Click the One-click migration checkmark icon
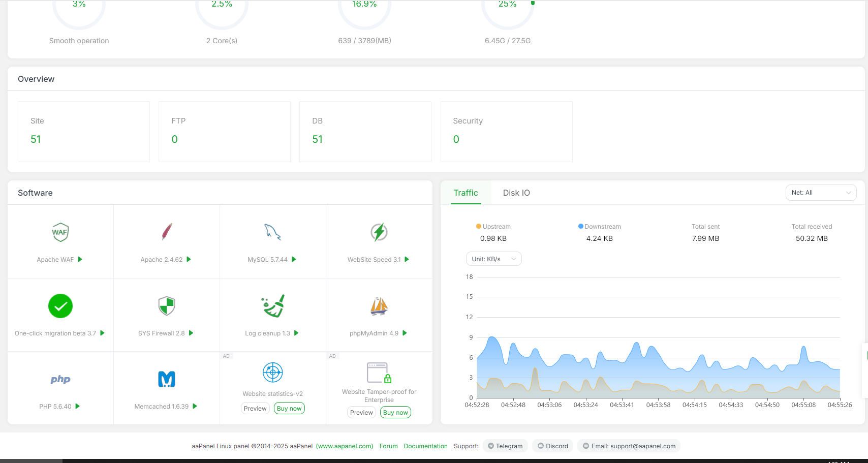The height and width of the screenshot is (463, 868). click(x=60, y=306)
